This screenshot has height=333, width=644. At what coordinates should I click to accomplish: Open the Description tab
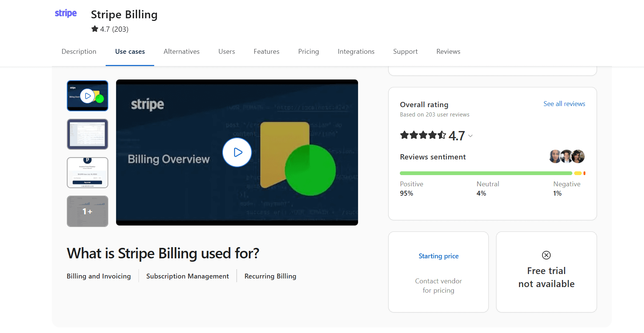pyautogui.click(x=79, y=52)
